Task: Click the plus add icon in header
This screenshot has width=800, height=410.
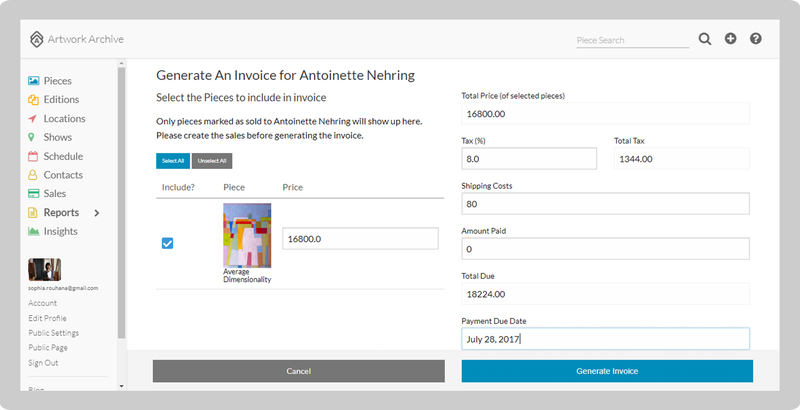Action: point(730,39)
